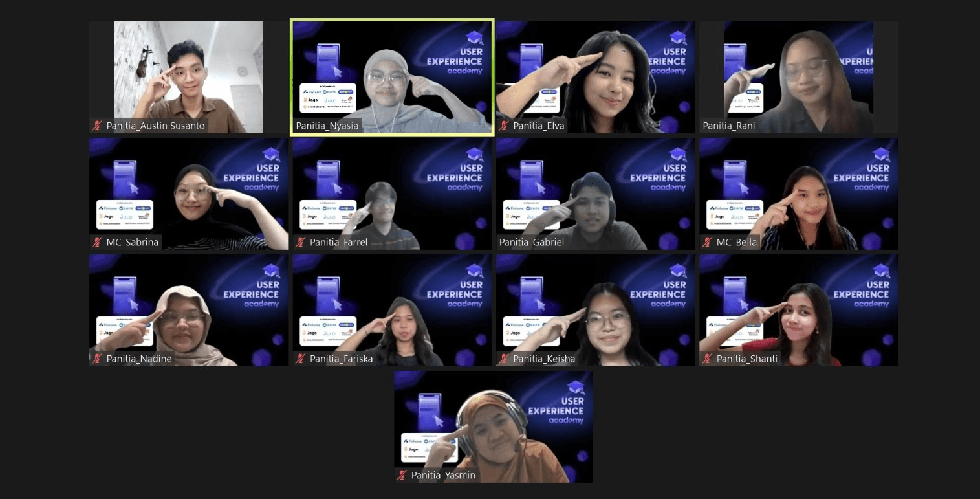Click muted mic icon beside MC_Sabrina
Image resolution: width=980 pixels, height=499 pixels.
pos(98,242)
